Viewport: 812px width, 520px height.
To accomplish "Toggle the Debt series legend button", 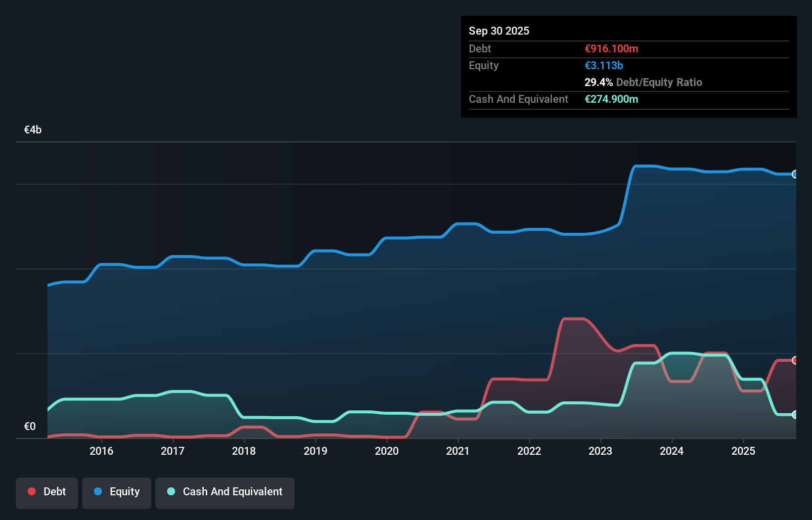I will pos(47,493).
